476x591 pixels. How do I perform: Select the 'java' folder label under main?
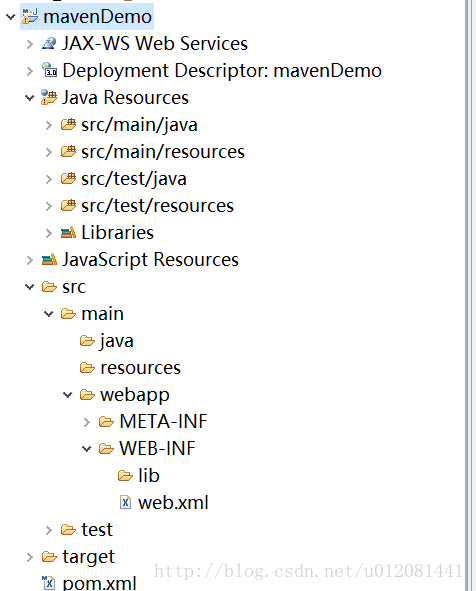116,342
